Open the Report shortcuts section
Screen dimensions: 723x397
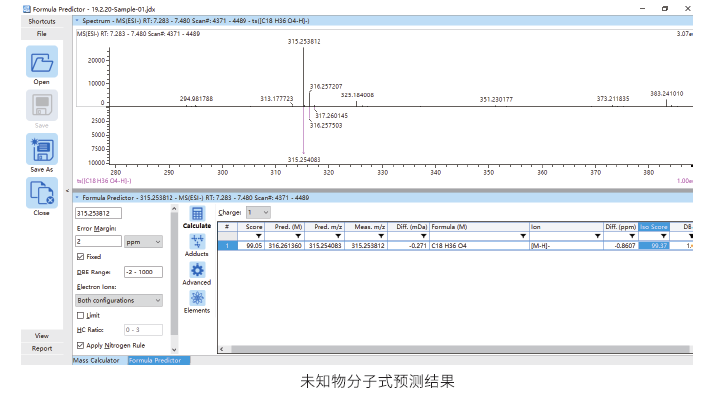tap(42, 349)
